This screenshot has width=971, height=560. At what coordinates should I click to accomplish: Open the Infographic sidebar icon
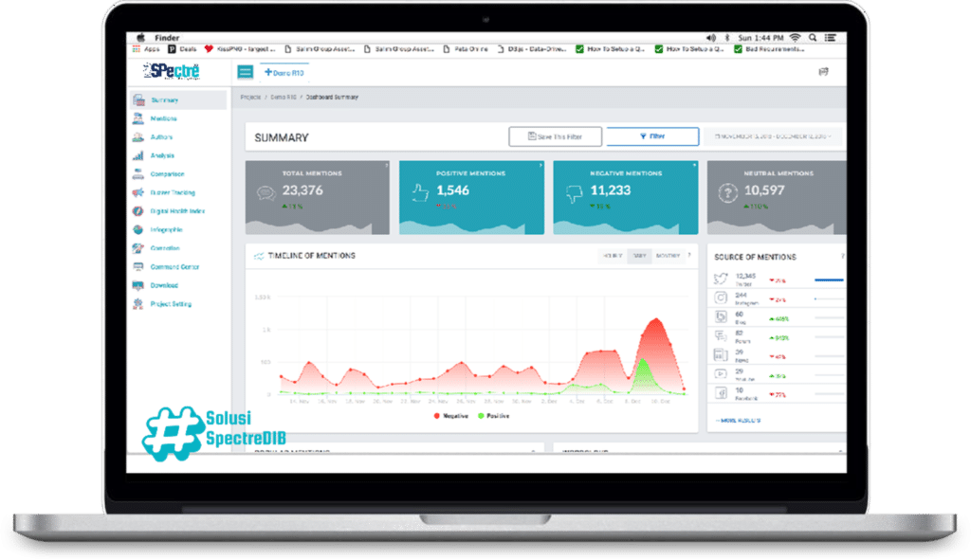(x=138, y=229)
